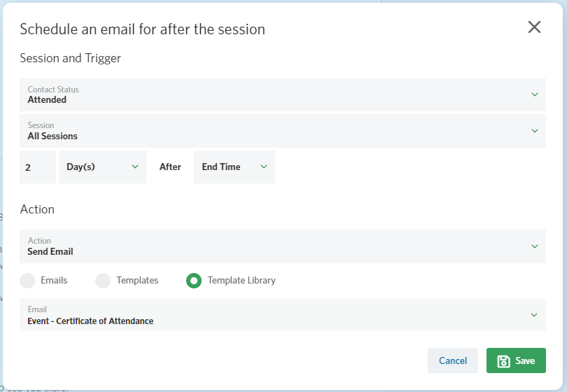This screenshot has height=392, width=567.
Task: Close the schedule email dialog with X
Action: (x=534, y=27)
